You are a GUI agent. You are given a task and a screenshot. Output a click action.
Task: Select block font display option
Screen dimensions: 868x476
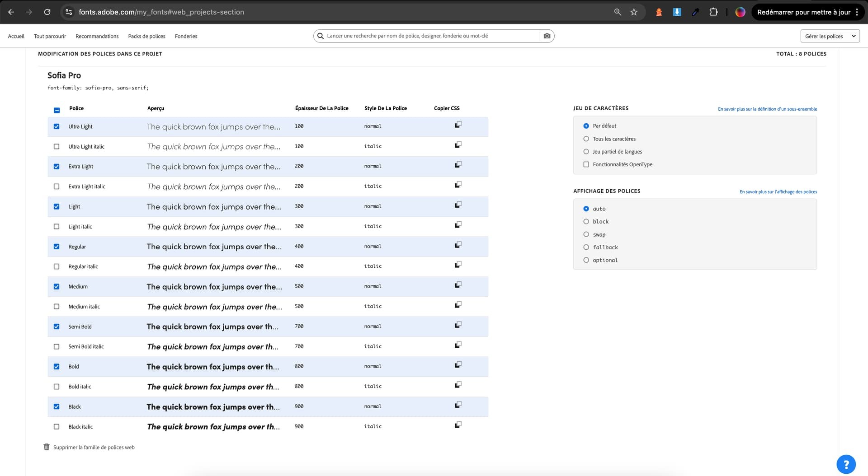(586, 222)
